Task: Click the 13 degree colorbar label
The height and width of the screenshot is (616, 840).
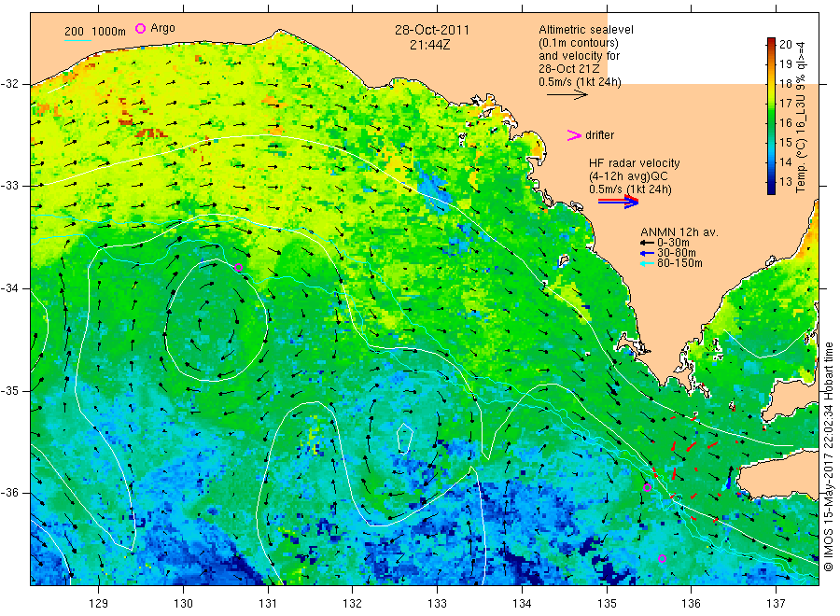Action: tap(785, 182)
